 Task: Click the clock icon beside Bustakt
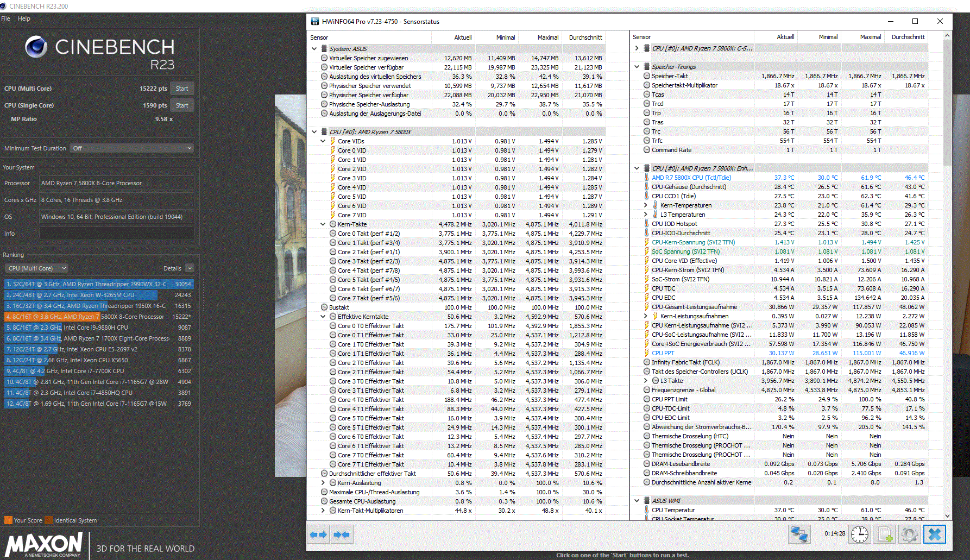pyautogui.click(x=324, y=307)
